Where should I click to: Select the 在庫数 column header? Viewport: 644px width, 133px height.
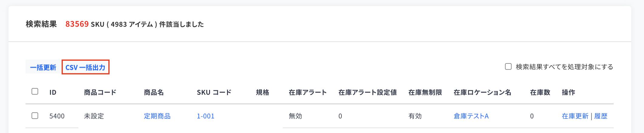click(540, 92)
